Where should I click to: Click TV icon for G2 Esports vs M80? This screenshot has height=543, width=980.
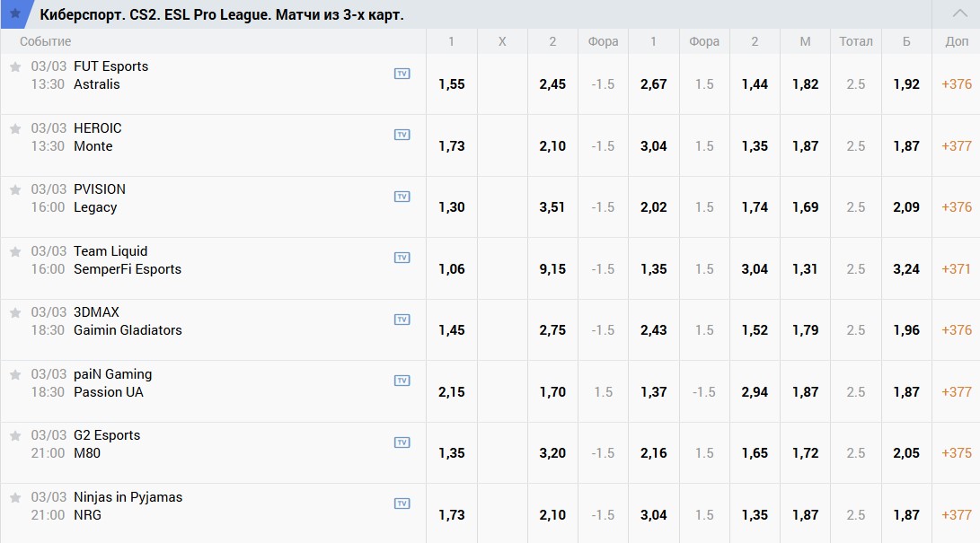(x=402, y=442)
